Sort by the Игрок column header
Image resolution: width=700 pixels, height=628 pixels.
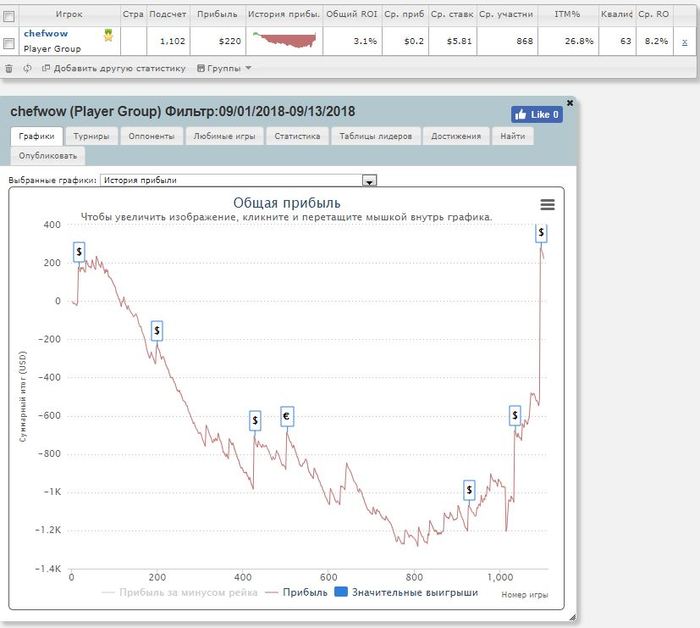[69, 14]
